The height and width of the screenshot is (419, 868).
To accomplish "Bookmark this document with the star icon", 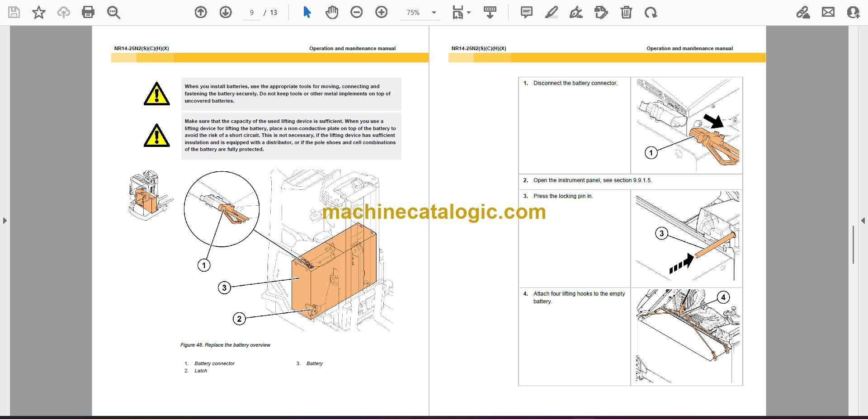I will [39, 12].
